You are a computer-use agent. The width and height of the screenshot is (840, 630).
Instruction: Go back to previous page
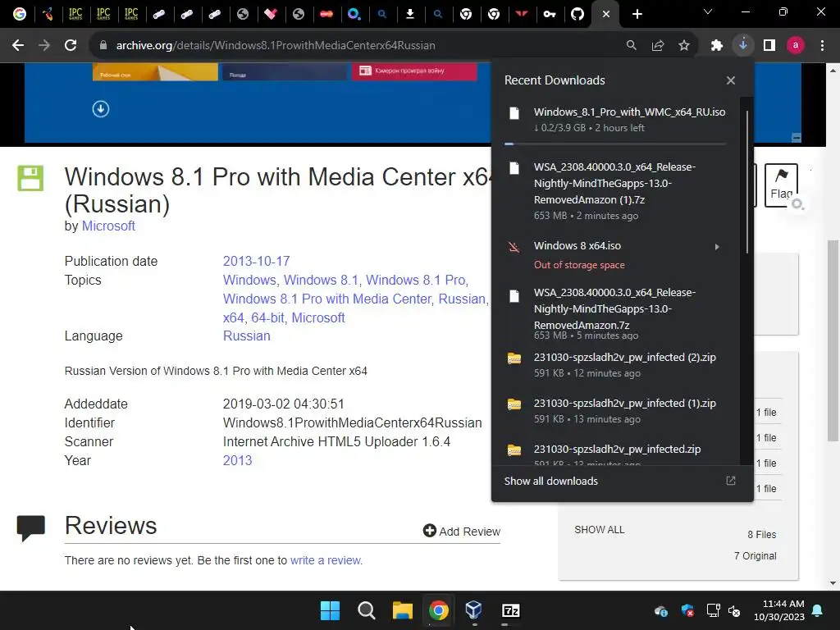[18, 46]
